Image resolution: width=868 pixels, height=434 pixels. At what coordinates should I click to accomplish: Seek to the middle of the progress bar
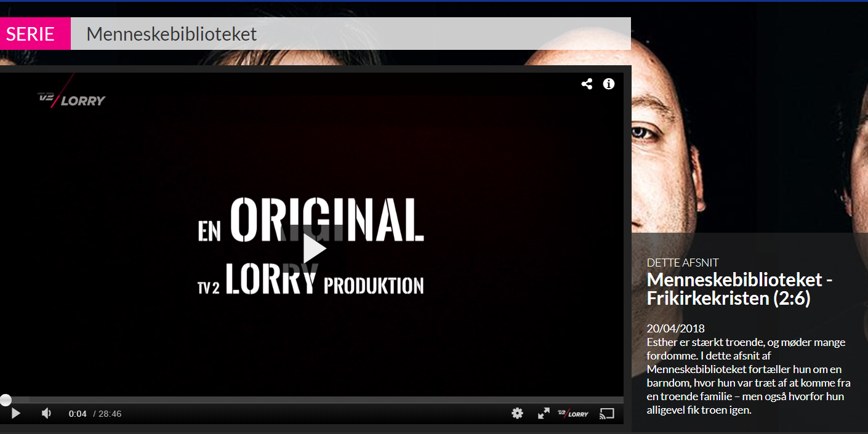point(311,400)
